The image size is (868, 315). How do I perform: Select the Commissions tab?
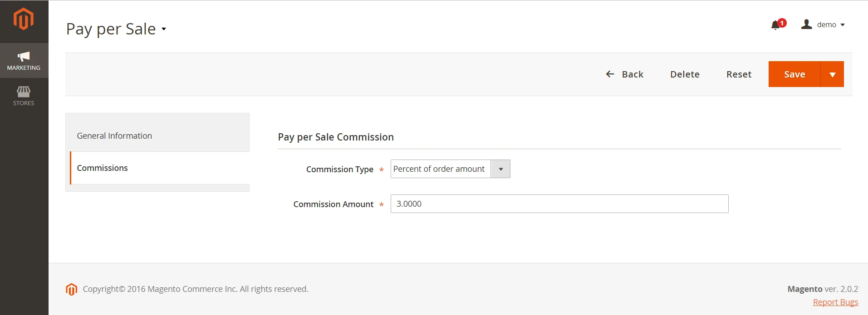click(x=102, y=168)
